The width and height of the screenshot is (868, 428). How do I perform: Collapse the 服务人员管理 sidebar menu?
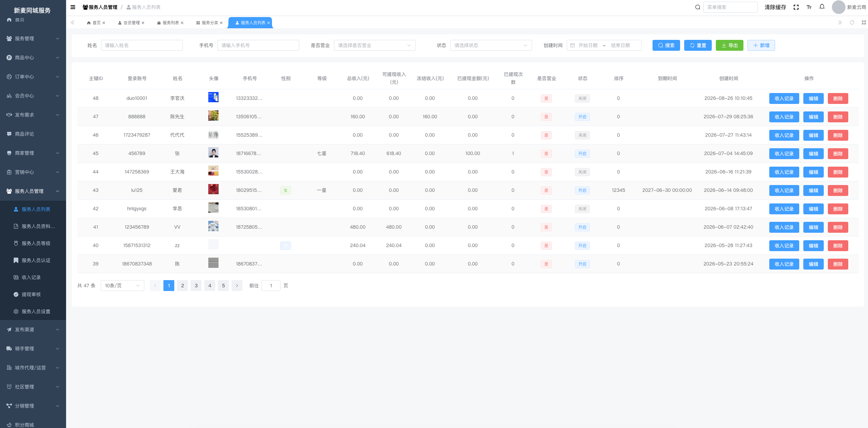pos(33,191)
